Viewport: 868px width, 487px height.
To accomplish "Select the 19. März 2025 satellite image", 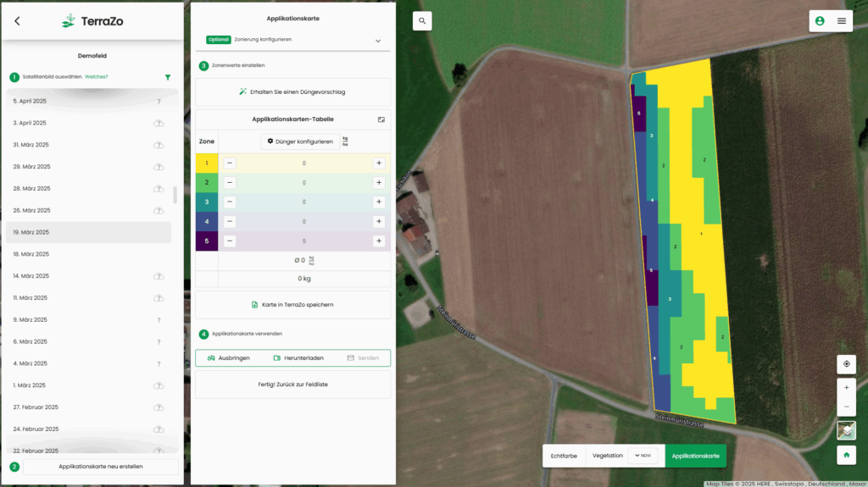I will (x=88, y=232).
